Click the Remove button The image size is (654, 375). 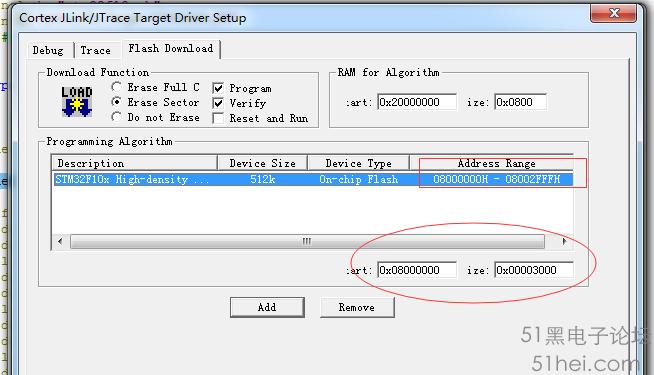[357, 307]
